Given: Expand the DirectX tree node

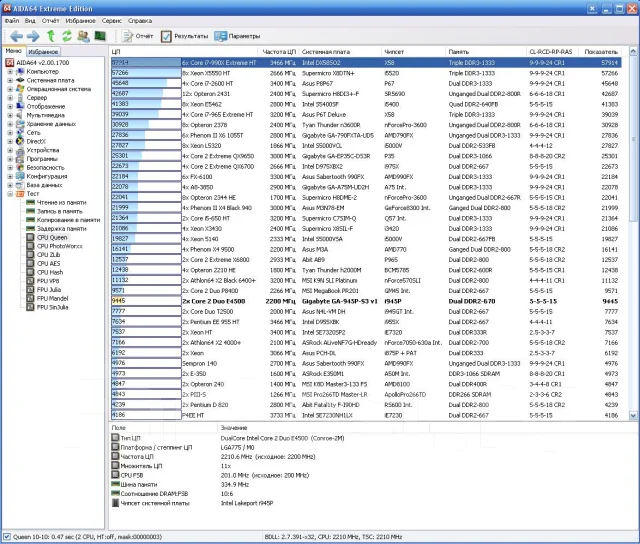Looking at the screenshot, I should tap(10, 141).
